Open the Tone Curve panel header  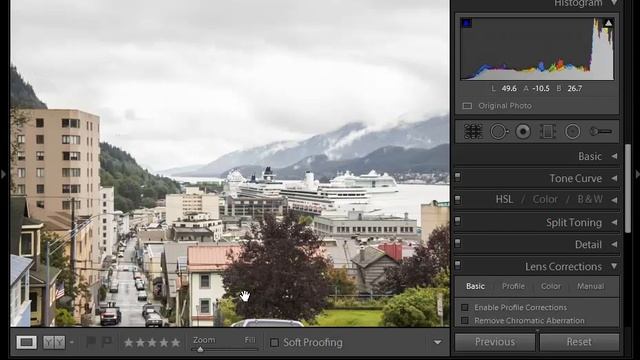(537, 178)
